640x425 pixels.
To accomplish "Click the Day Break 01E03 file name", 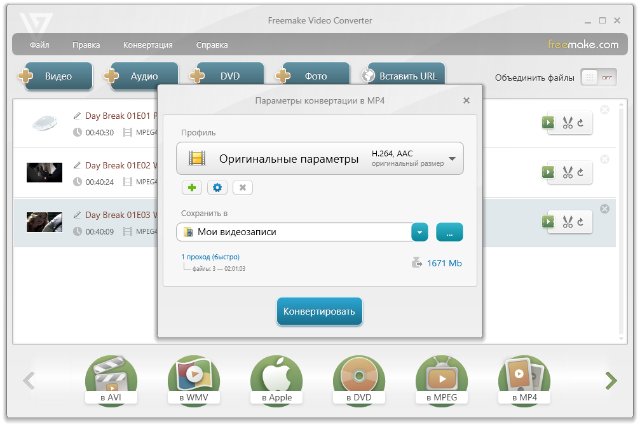I will [x=121, y=215].
